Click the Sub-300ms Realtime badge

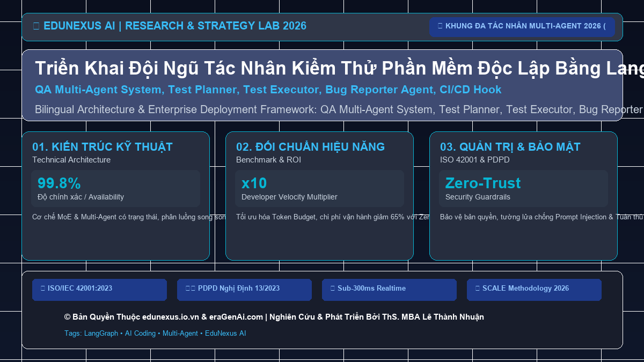(389, 290)
